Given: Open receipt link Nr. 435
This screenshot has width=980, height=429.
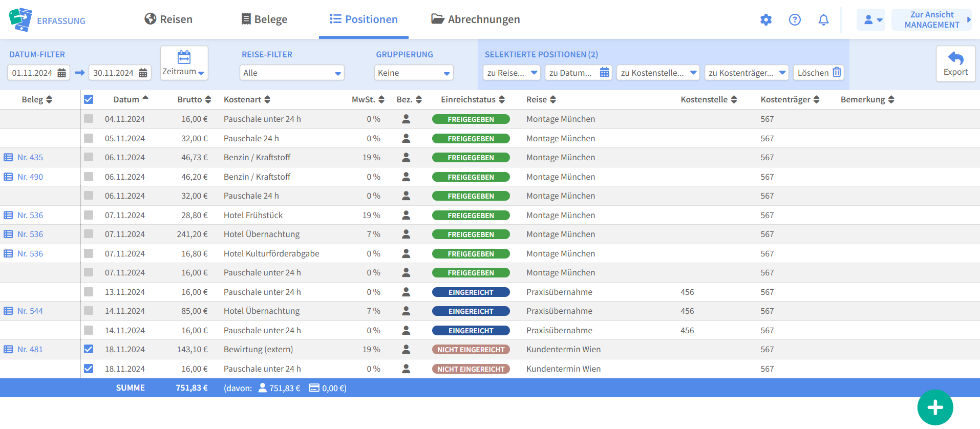Looking at the screenshot, I should [x=30, y=158].
